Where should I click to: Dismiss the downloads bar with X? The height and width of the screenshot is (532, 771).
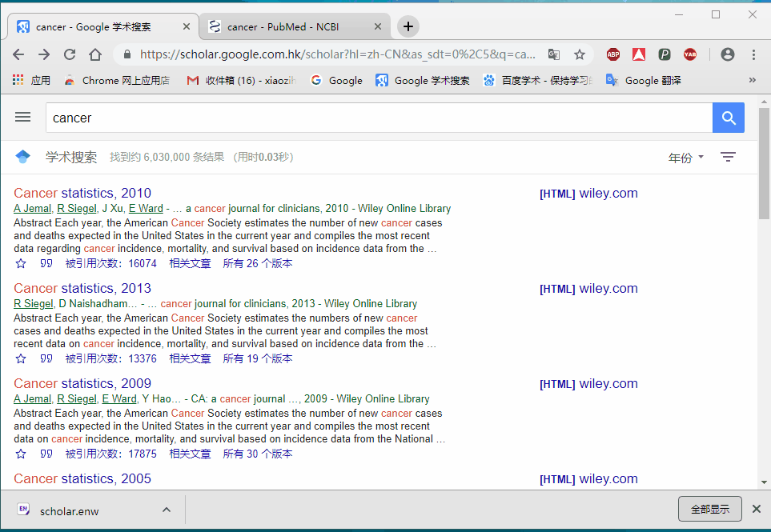pos(757,509)
